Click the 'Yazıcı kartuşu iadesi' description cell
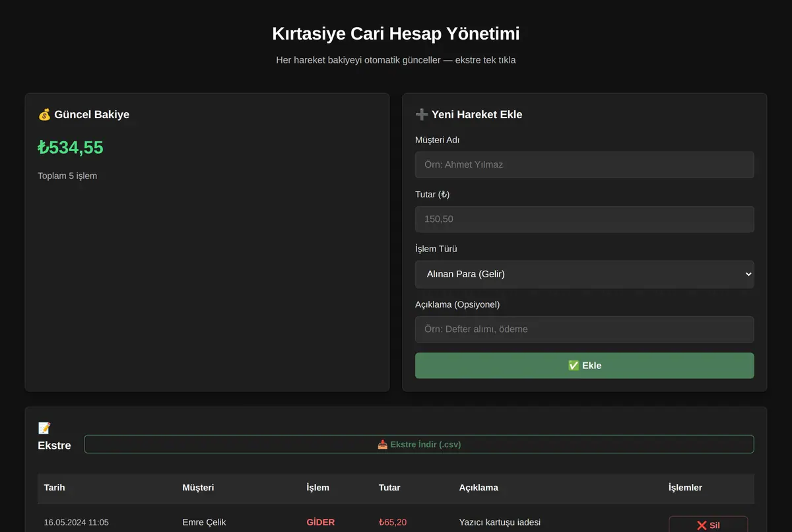 point(500,522)
